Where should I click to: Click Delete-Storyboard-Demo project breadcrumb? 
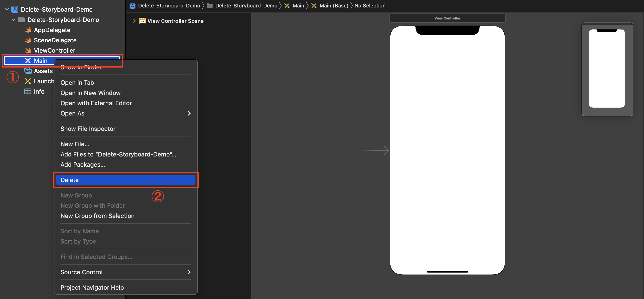click(169, 6)
